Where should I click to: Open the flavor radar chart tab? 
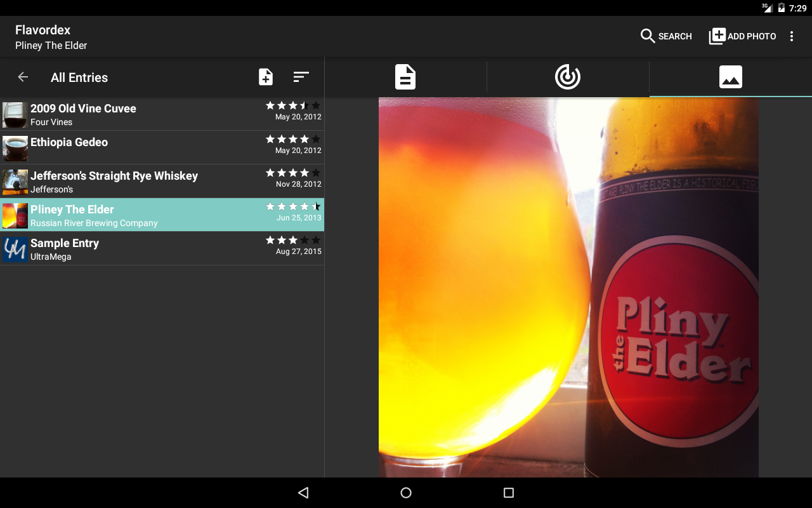pyautogui.click(x=568, y=77)
